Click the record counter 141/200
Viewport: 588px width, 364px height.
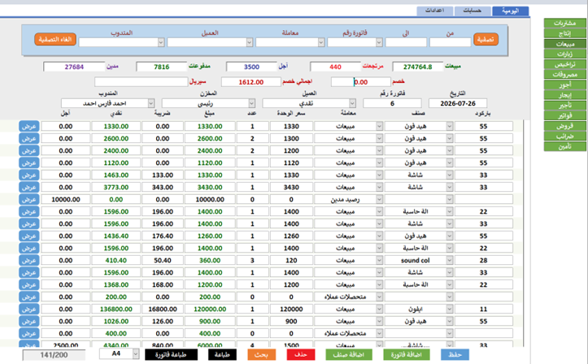(54, 355)
